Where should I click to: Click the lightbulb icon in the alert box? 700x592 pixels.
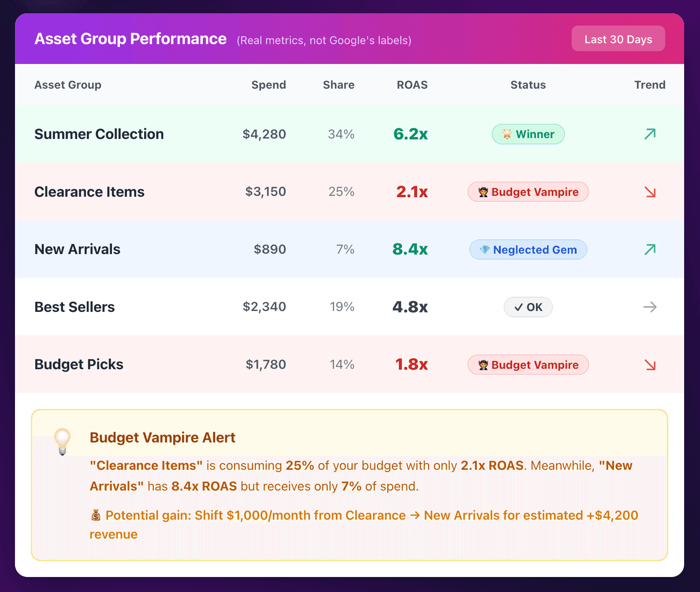click(x=62, y=441)
